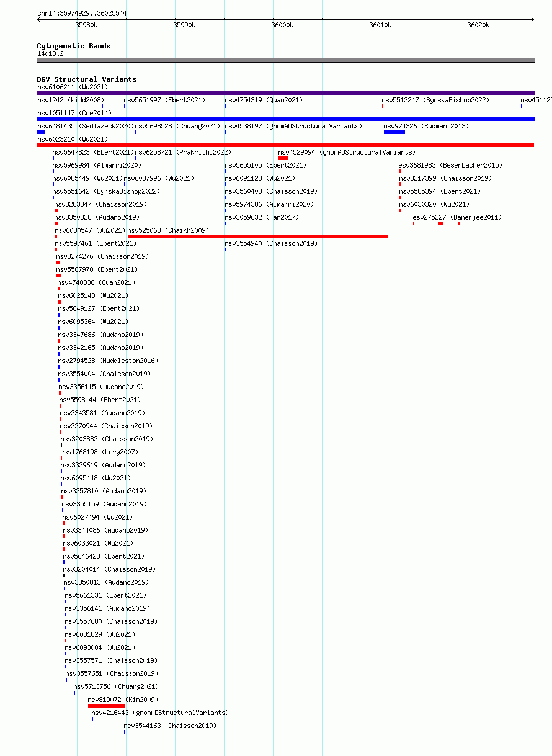Open variant nsv2794528 (Huddleston2016)
Viewport: 552px width, 756px height.
109,361
